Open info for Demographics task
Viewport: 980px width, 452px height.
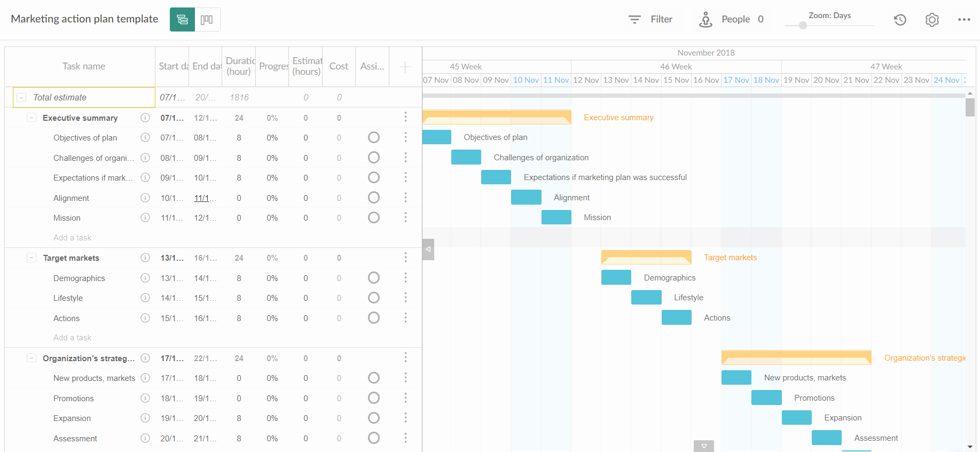pos(145,278)
